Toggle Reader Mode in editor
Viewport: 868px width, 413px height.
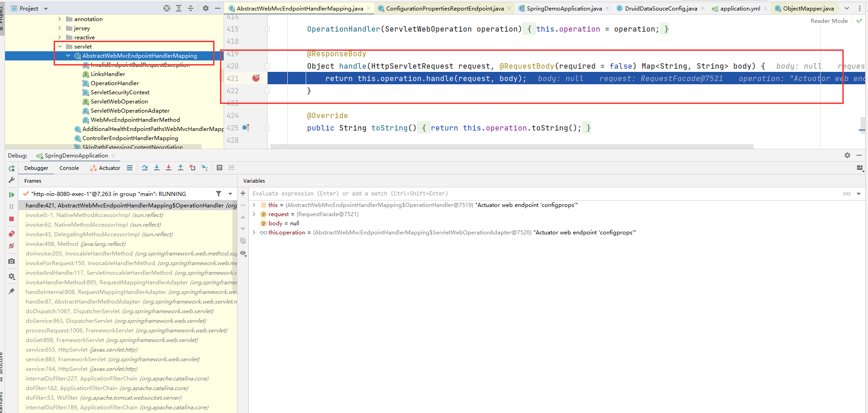pos(829,21)
